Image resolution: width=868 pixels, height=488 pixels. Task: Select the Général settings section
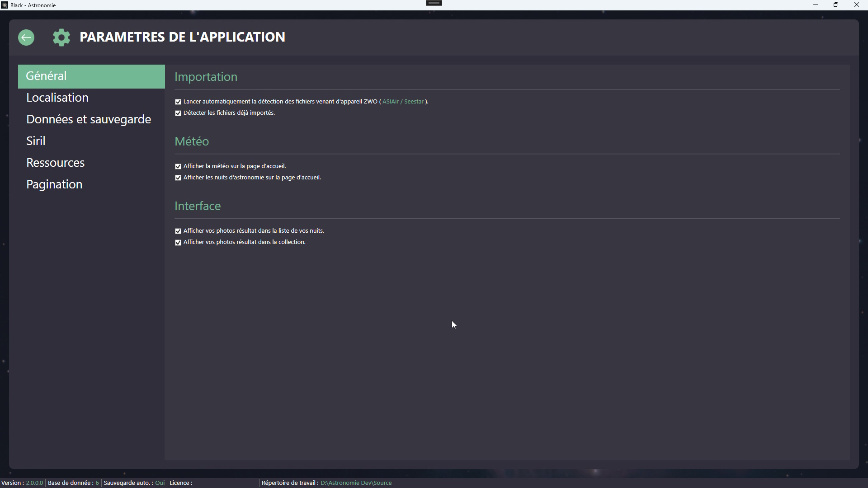[x=46, y=76]
